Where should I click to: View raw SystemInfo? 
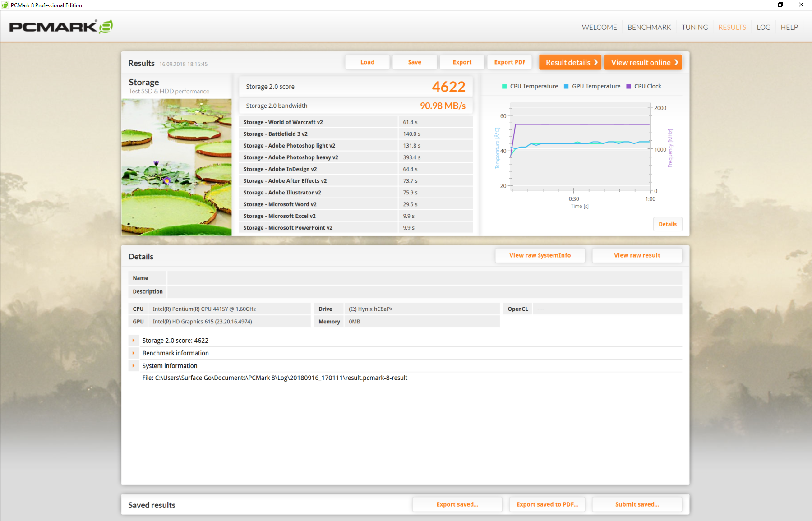click(x=540, y=255)
